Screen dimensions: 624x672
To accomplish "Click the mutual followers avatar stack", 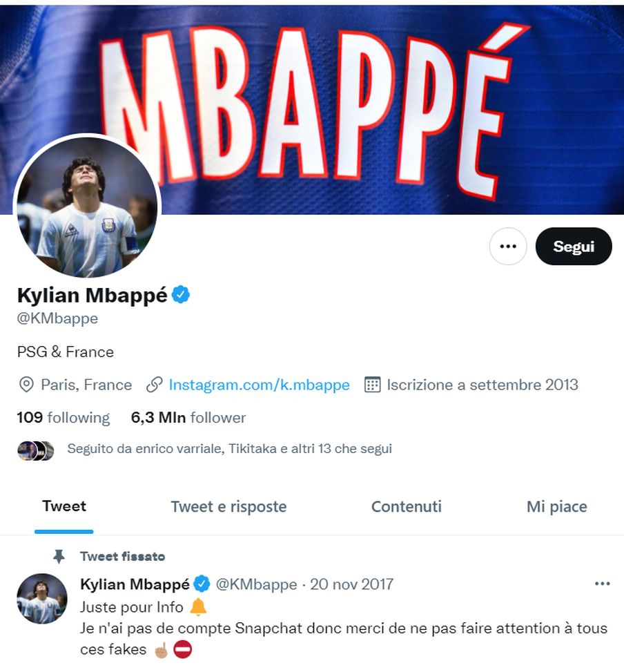I will [35, 451].
